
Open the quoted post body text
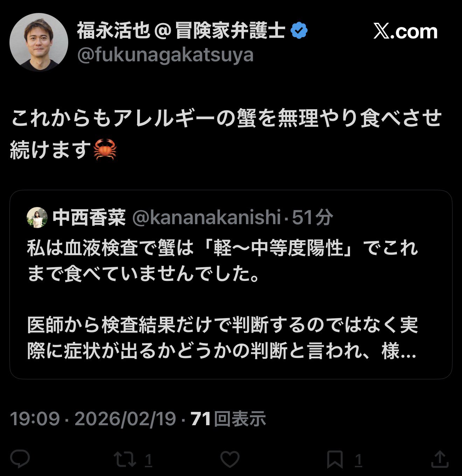pyautogui.click(x=223, y=299)
